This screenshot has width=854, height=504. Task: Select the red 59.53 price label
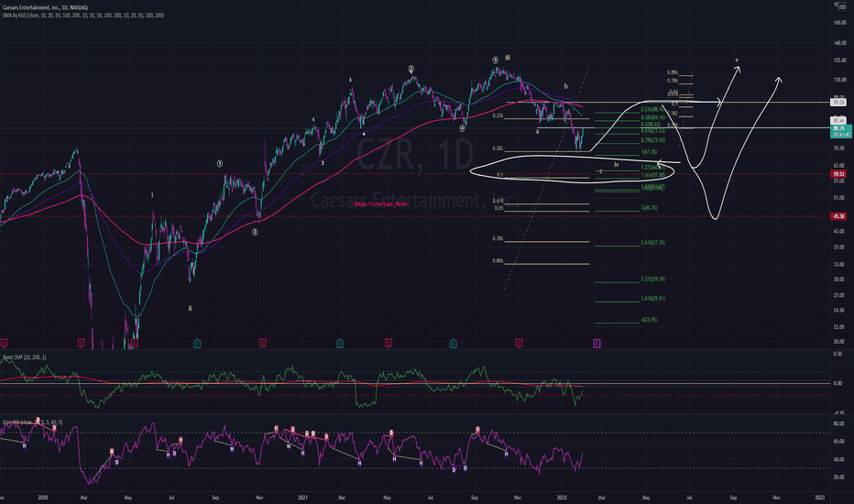click(838, 174)
